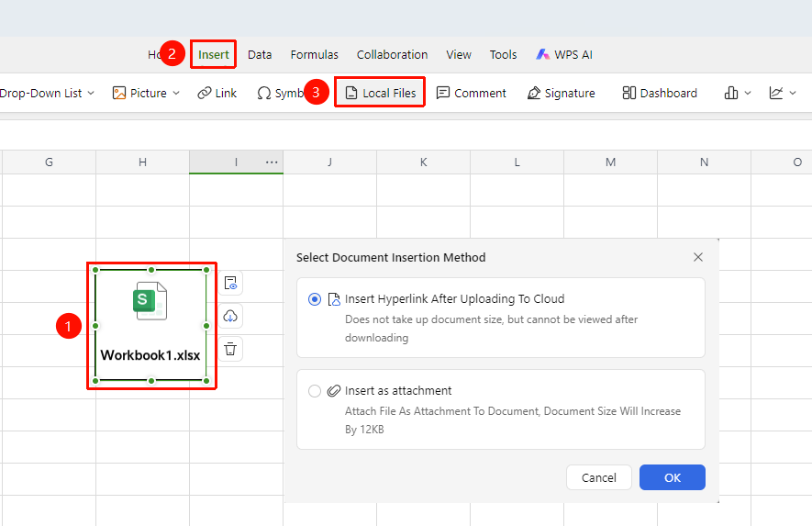
Task: Open the Insert tab
Action: (214, 54)
